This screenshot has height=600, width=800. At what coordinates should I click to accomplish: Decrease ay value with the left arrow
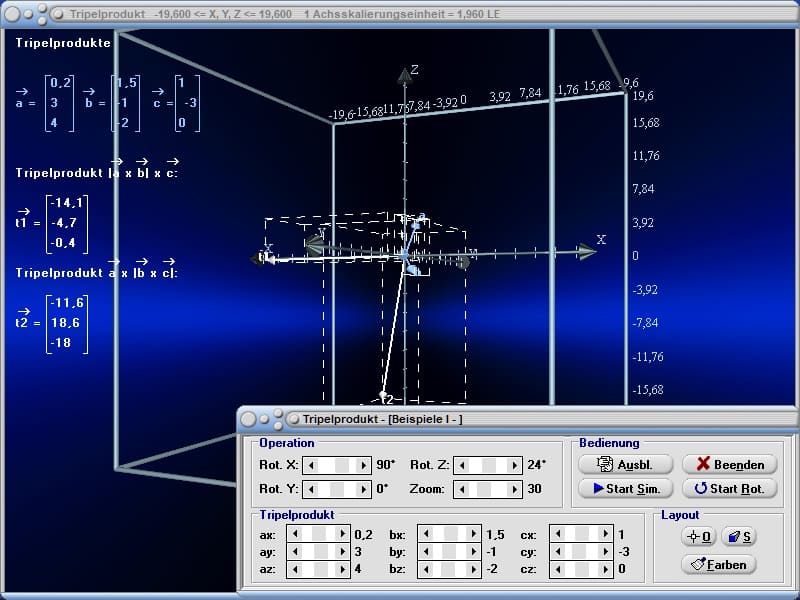[x=295, y=551]
